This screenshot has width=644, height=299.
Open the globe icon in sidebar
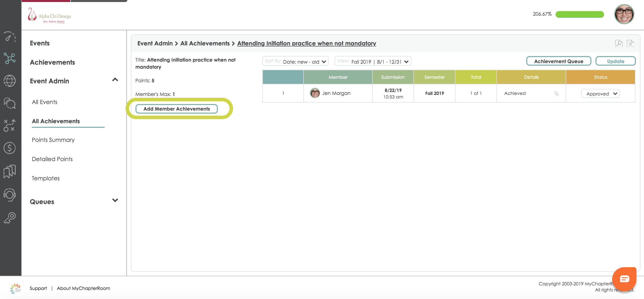coord(10,81)
